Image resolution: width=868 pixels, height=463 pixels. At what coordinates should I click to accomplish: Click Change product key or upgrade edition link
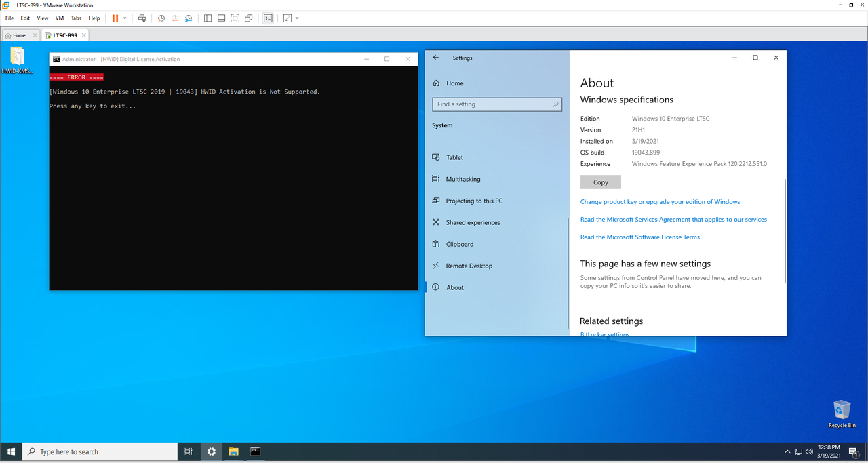coord(660,202)
